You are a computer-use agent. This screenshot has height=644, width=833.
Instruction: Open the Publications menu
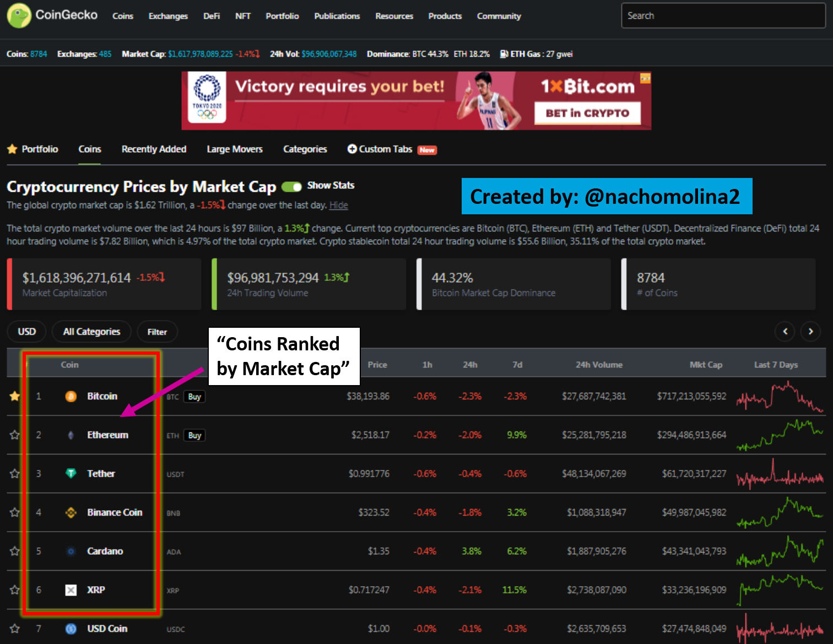point(337,16)
